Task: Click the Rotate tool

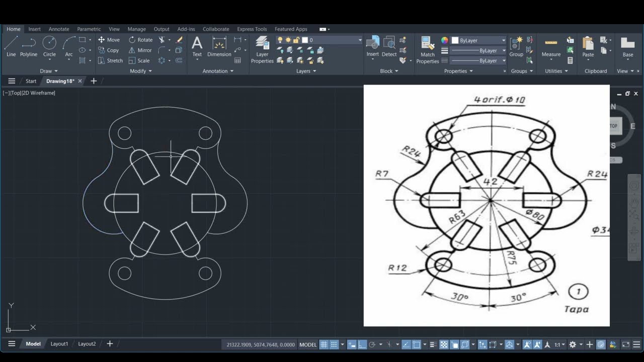Action: tap(140, 40)
